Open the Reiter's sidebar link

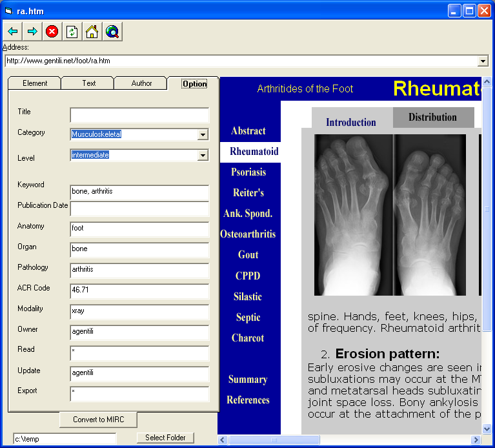pyautogui.click(x=248, y=192)
